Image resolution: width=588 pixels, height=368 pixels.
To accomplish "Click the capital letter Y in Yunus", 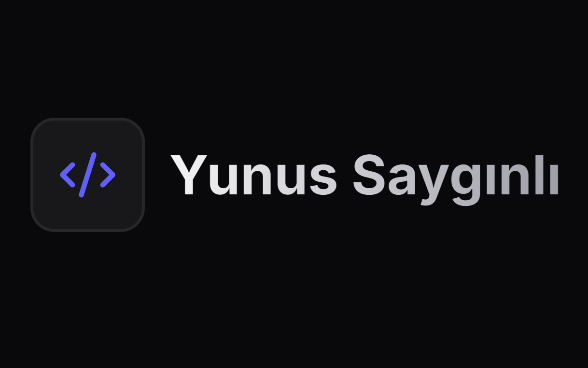I will click(x=189, y=175).
